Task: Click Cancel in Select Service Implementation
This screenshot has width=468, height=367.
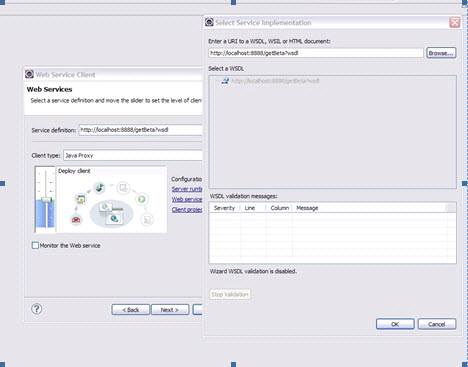Action: pyautogui.click(x=437, y=324)
